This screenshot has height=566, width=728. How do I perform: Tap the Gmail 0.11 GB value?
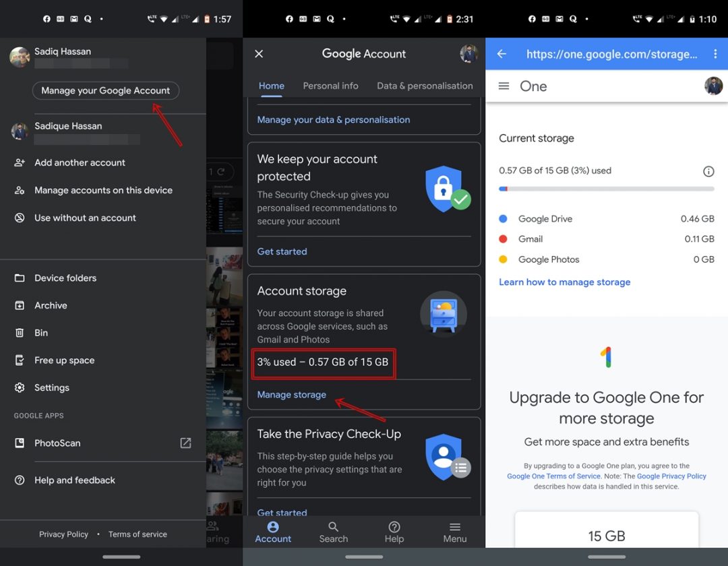coord(699,239)
